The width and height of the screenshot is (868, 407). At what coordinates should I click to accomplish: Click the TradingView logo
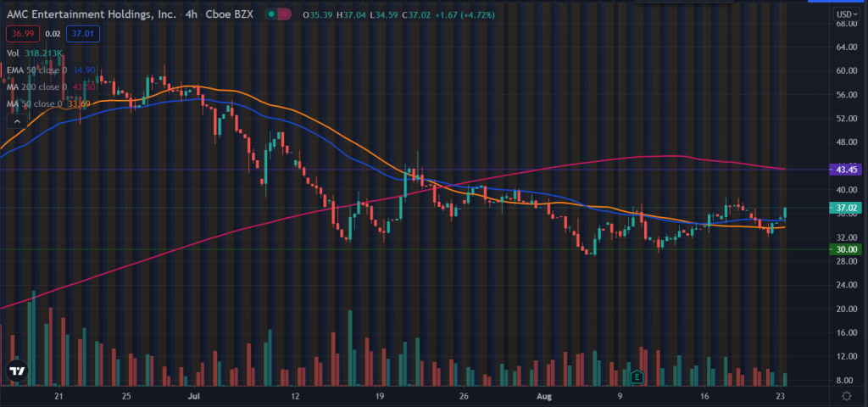[17, 372]
